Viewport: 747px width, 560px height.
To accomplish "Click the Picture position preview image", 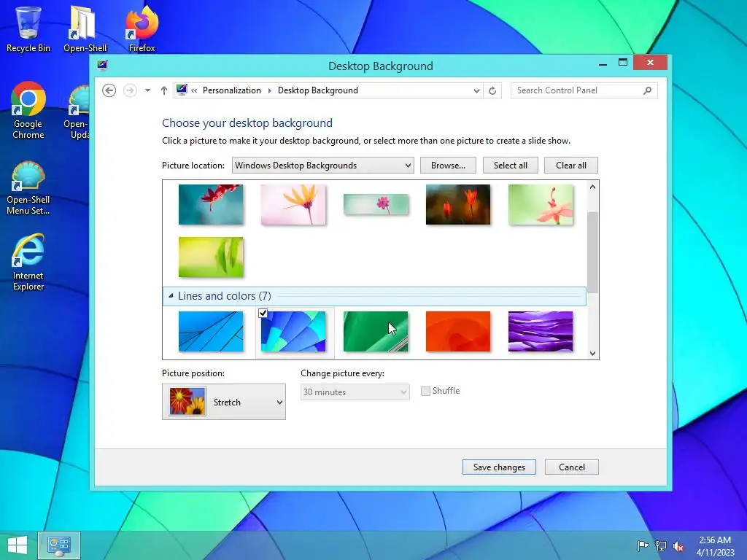I will [x=187, y=402].
